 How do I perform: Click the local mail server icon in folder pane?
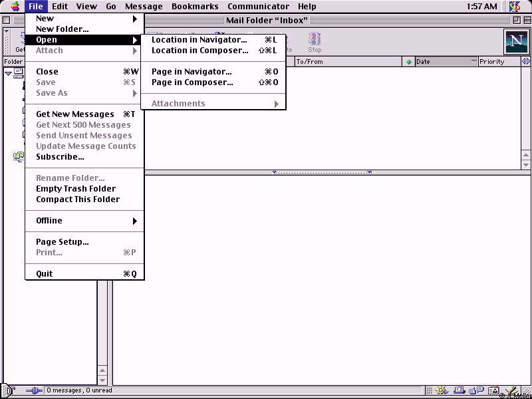pyautogui.click(x=19, y=72)
